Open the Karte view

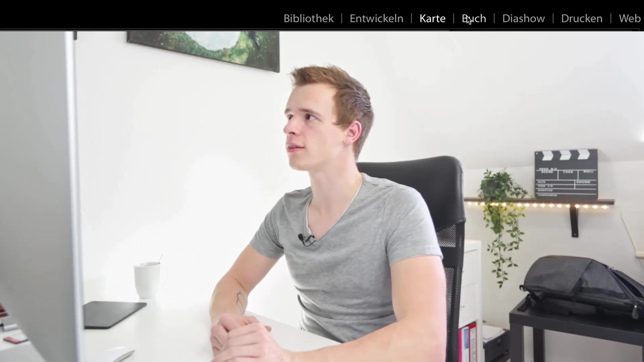(x=433, y=18)
